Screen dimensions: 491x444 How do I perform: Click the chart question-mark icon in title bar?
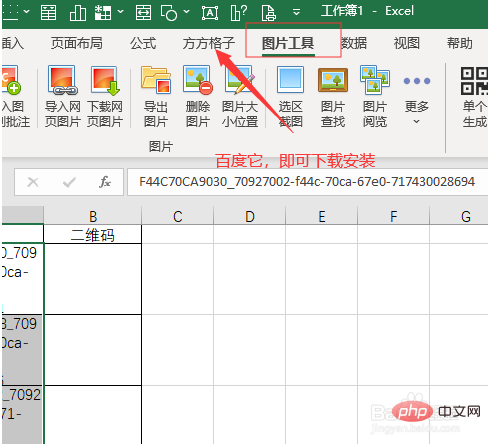239,13
